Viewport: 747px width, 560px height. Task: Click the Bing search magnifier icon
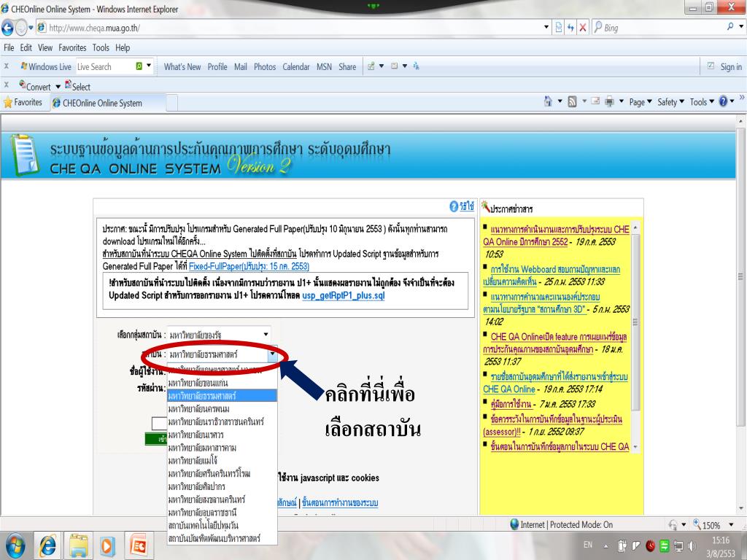point(729,27)
